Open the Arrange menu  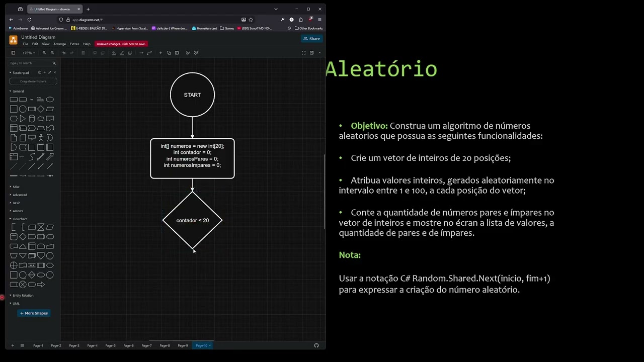pos(60,44)
